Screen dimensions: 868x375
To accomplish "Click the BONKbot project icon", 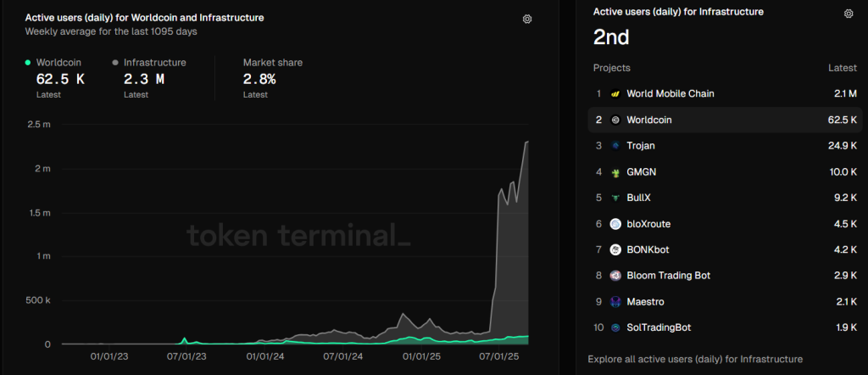I will point(615,249).
